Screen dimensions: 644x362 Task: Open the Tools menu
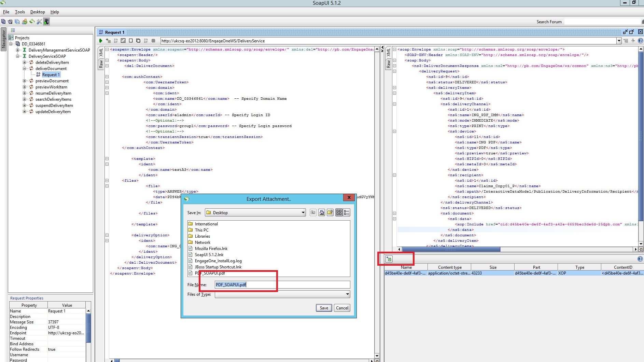(x=19, y=12)
